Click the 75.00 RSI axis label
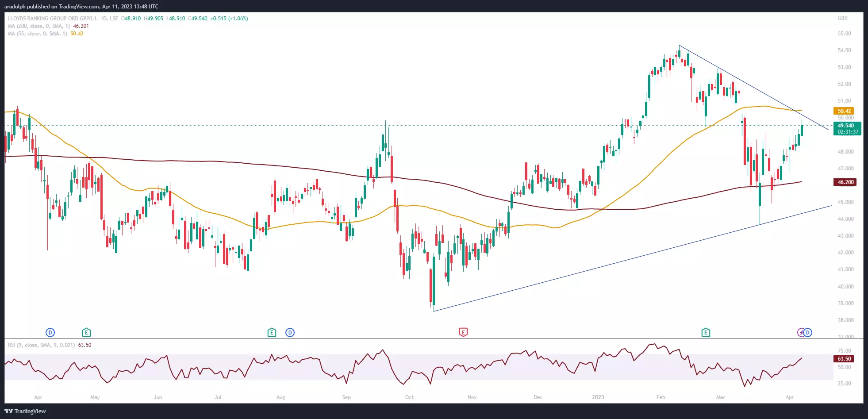 844,351
